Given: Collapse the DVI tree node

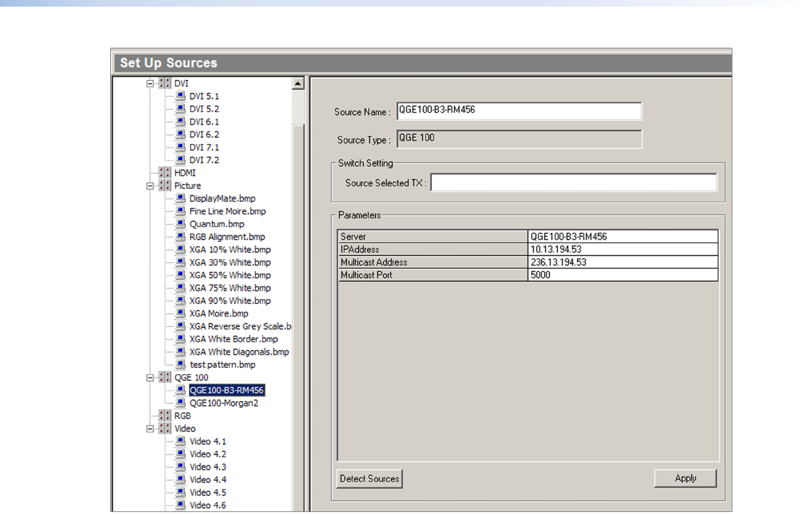Looking at the screenshot, I should pos(151,84).
